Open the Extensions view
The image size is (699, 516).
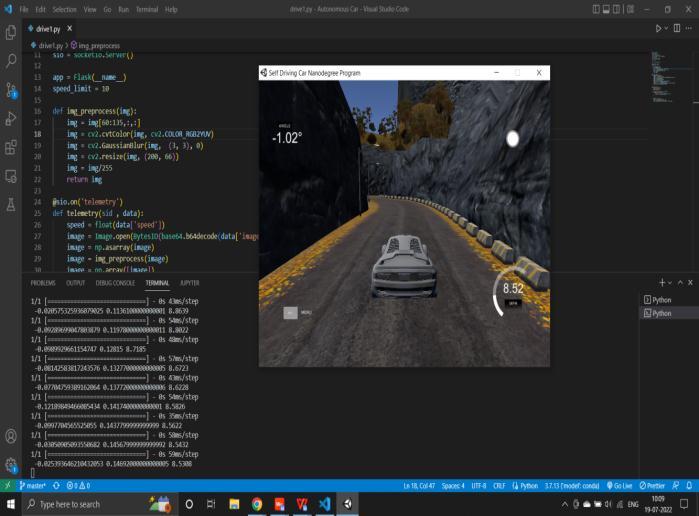click(11, 147)
